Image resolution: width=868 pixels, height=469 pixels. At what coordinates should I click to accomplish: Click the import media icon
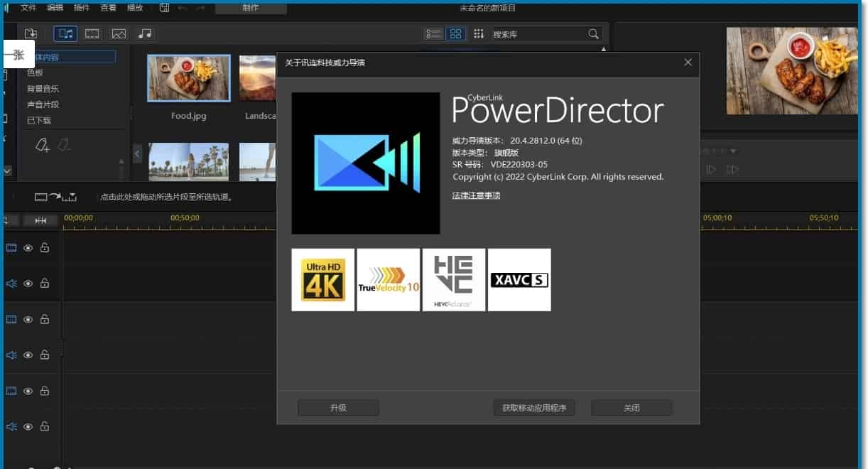pyautogui.click(x=31, y=33)
